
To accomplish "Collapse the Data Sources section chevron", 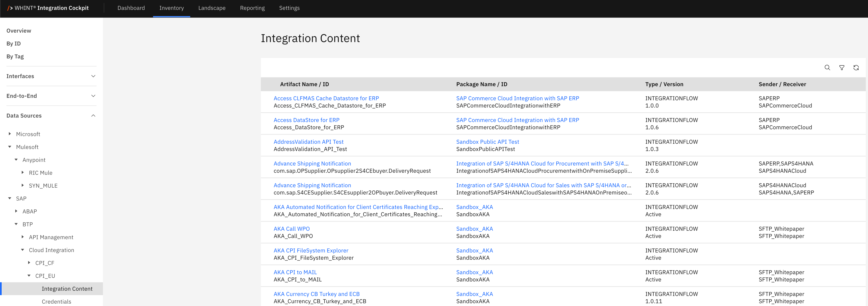I will pyautogui.click(x=93, y=116).
